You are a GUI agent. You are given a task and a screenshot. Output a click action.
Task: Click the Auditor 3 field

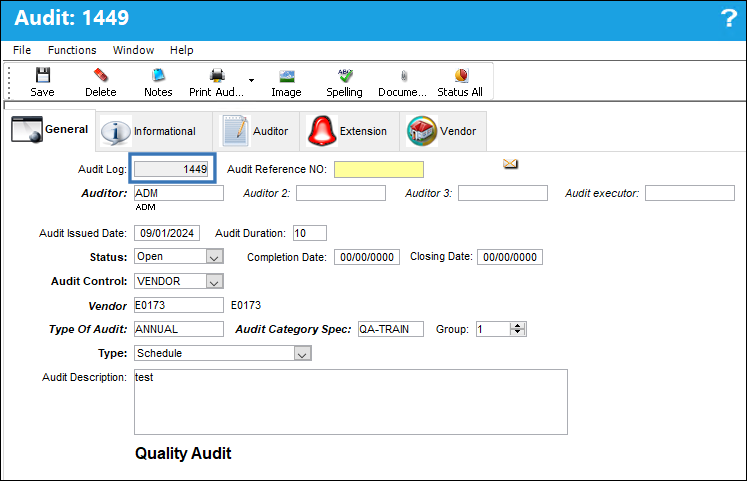(503, 193)
